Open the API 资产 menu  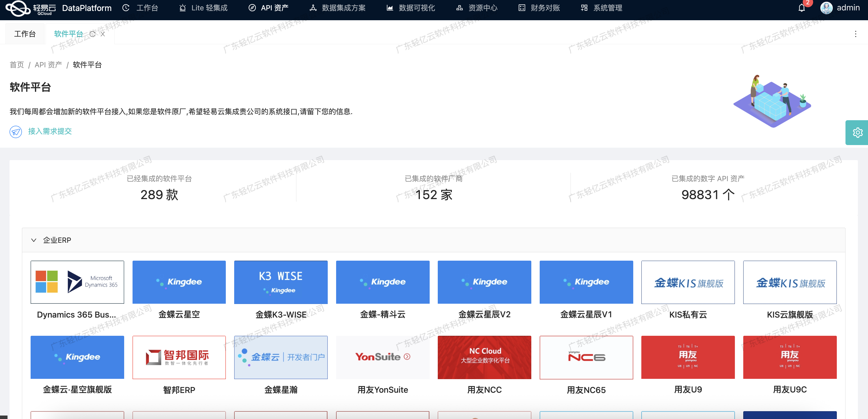pos(269,8)
